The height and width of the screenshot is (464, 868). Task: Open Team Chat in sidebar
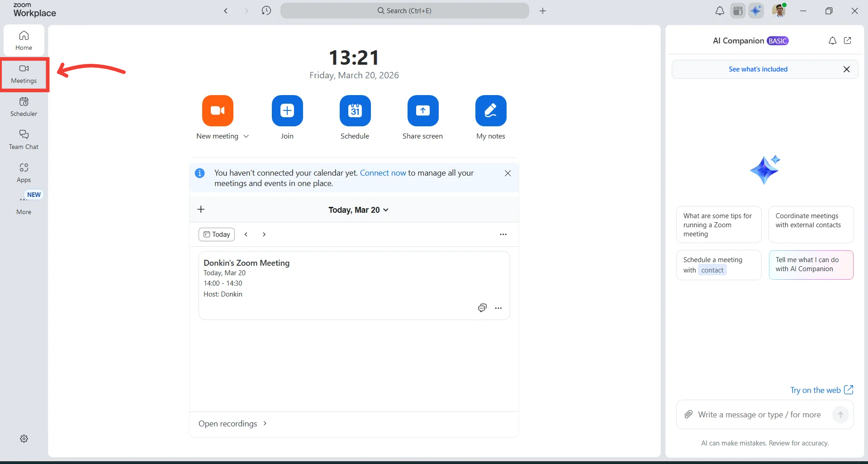24,140
